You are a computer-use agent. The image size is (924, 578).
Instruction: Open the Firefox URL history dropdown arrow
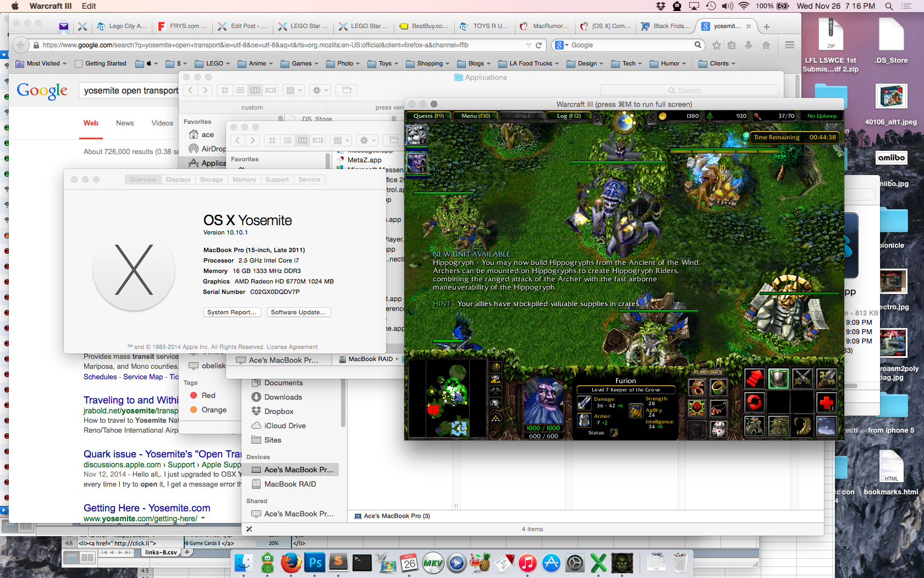pyautogui.click(x=529, y=45)
